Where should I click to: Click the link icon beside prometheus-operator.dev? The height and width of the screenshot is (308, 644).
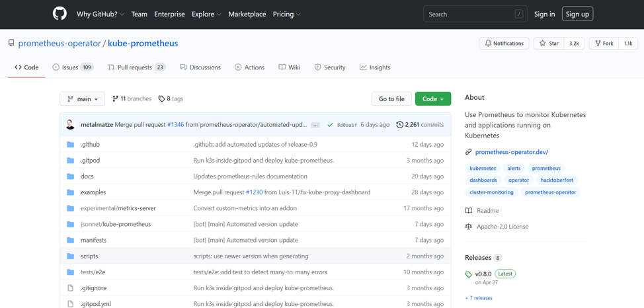[x=468, y=152]
